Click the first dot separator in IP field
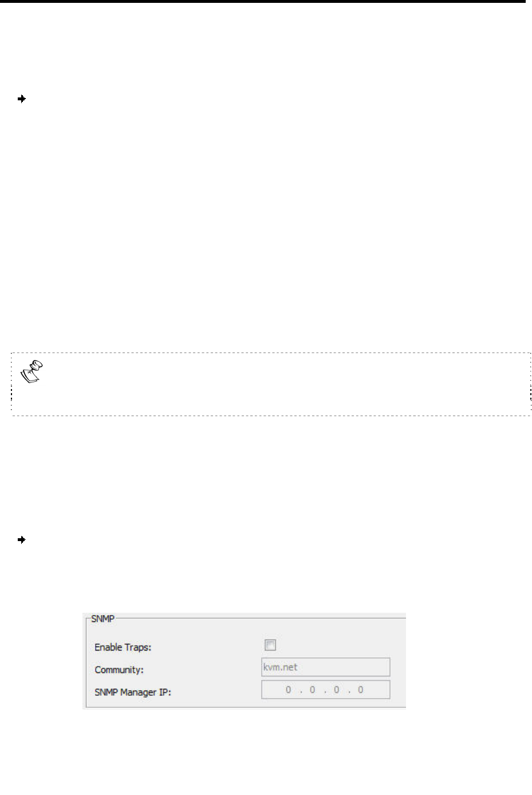Screen dimensions: 532x795 click(x=301, y=690)
